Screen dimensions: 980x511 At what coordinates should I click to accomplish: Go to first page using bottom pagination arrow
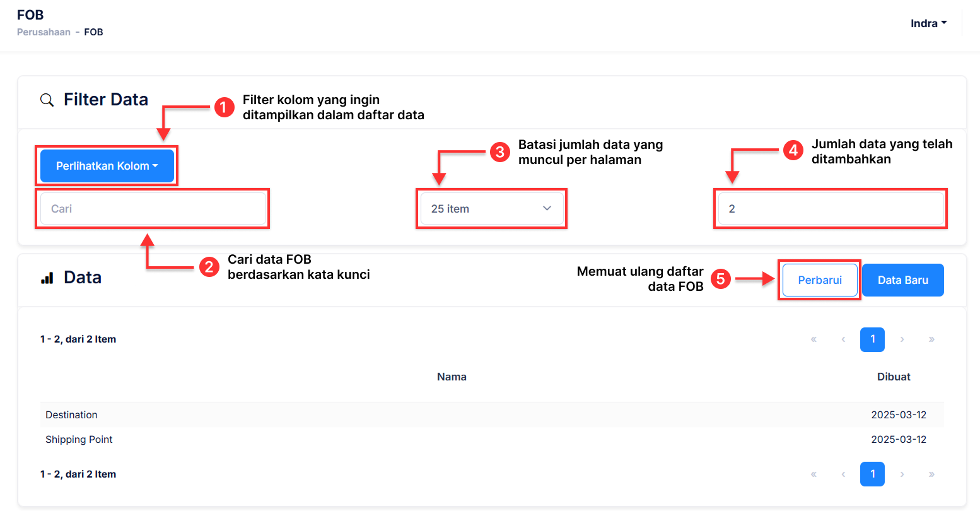coord(814,474)
